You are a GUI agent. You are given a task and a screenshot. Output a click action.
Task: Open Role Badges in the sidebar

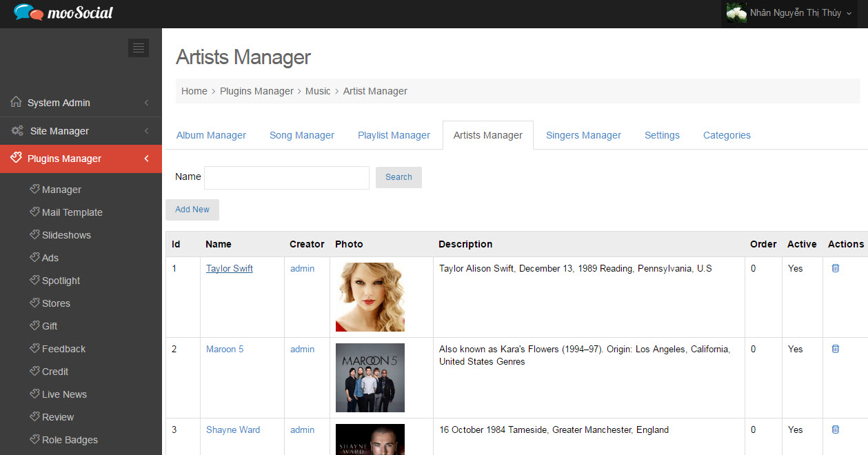click(x=70, y=440)
